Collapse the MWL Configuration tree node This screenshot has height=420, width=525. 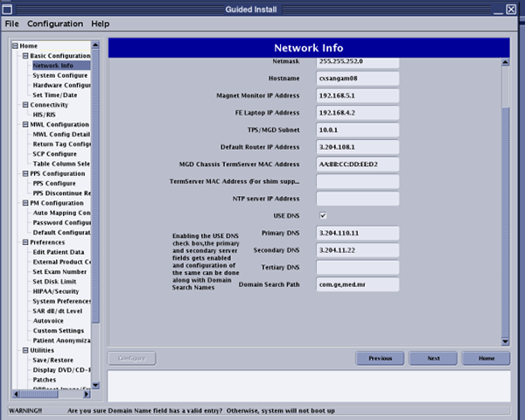(x=14, y=125)
